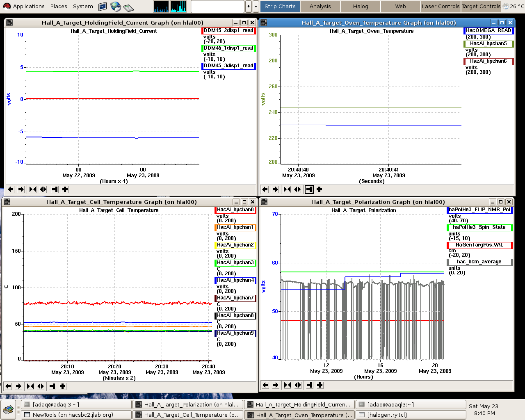Pan right in Cell_Temperature graph toolbar
Viewport: 525px width, 420px height.
pos(19,386)
